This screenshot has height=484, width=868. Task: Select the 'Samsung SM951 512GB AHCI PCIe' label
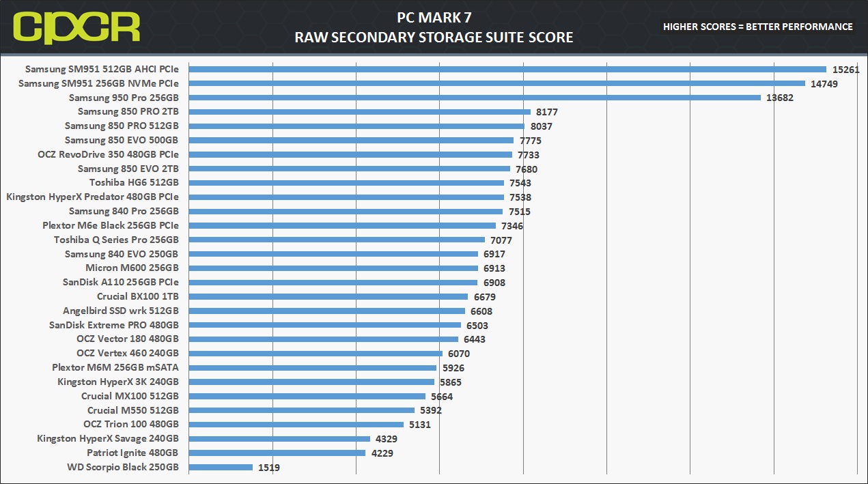click(102, 69)
